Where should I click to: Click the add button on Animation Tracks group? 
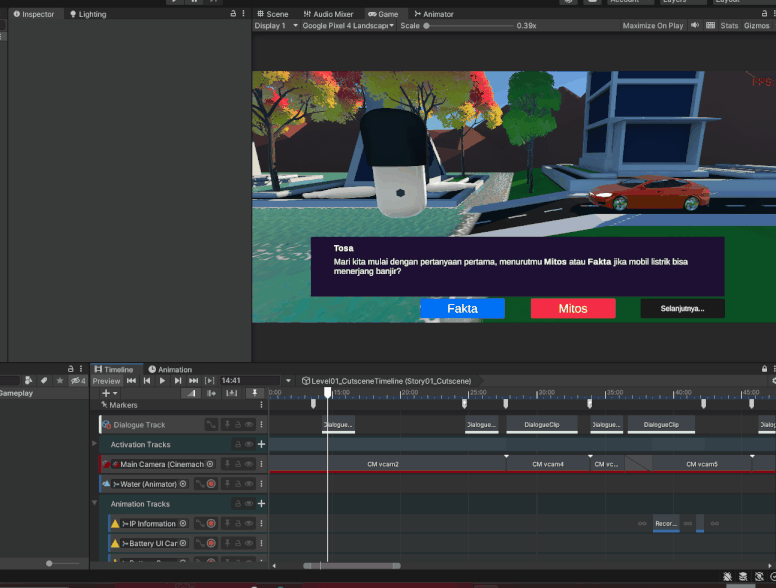click(261, 504)
